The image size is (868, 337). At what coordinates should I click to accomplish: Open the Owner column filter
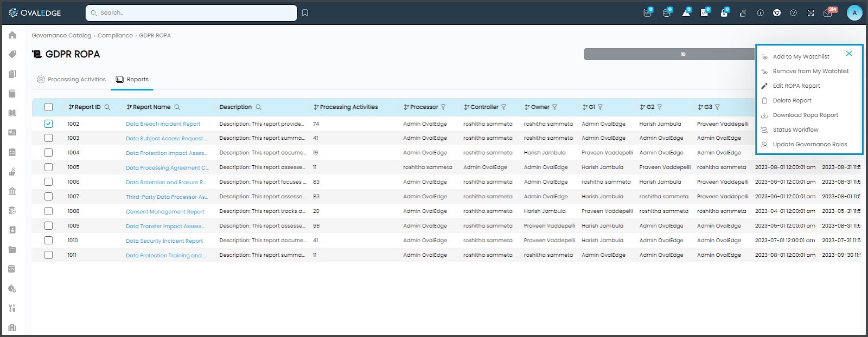[x=554, y=107]
